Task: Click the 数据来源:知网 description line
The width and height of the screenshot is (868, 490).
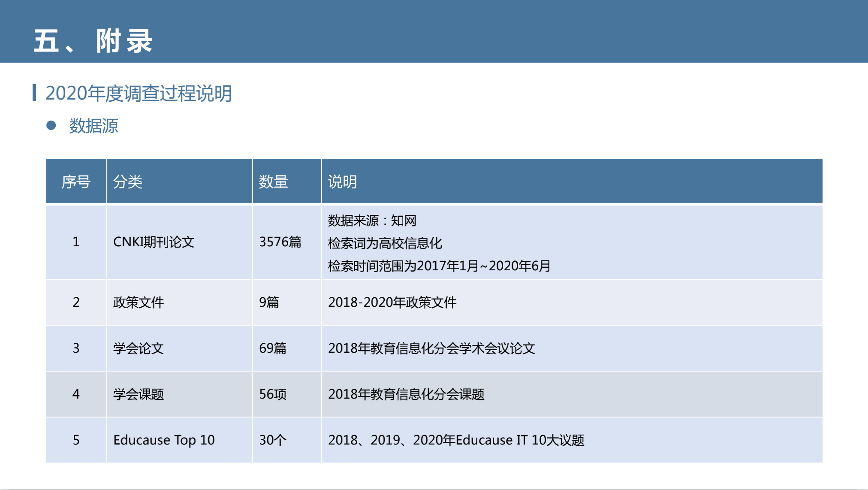Action: [x=372, y=221]
